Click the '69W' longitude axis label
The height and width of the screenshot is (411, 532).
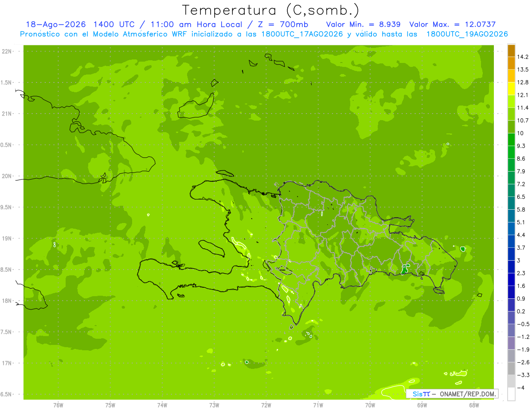(x=422, y=405)
